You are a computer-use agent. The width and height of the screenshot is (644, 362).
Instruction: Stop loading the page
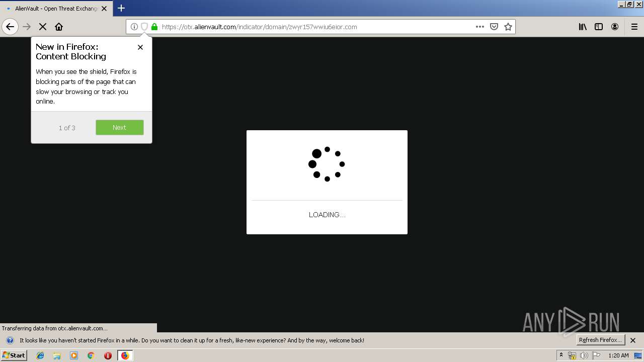[43, 27]
